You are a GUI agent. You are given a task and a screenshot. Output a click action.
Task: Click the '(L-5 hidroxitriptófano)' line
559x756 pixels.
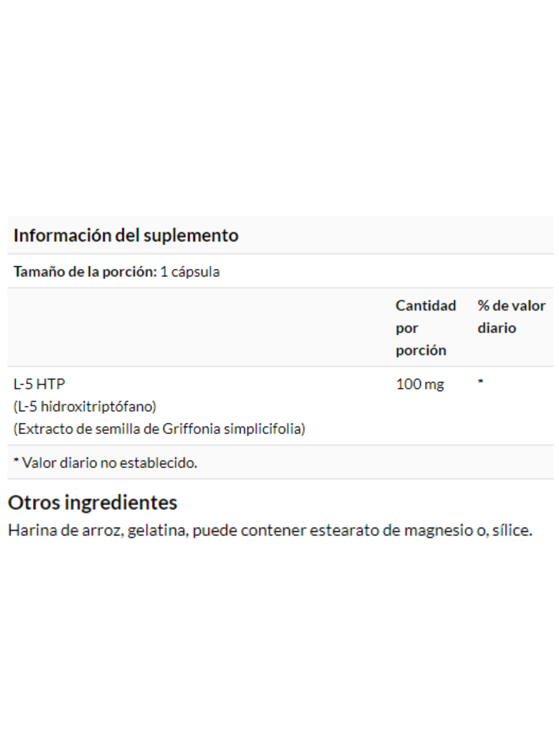[85, 406]
